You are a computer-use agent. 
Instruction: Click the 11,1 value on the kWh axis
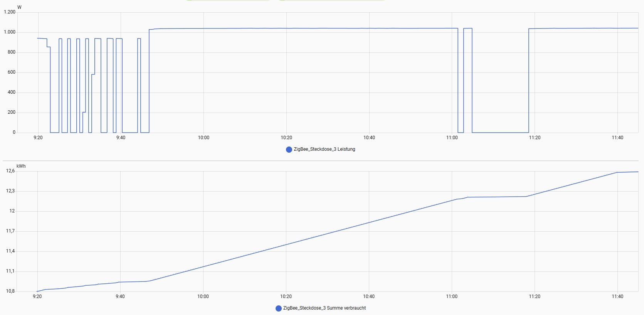point(10,271)
